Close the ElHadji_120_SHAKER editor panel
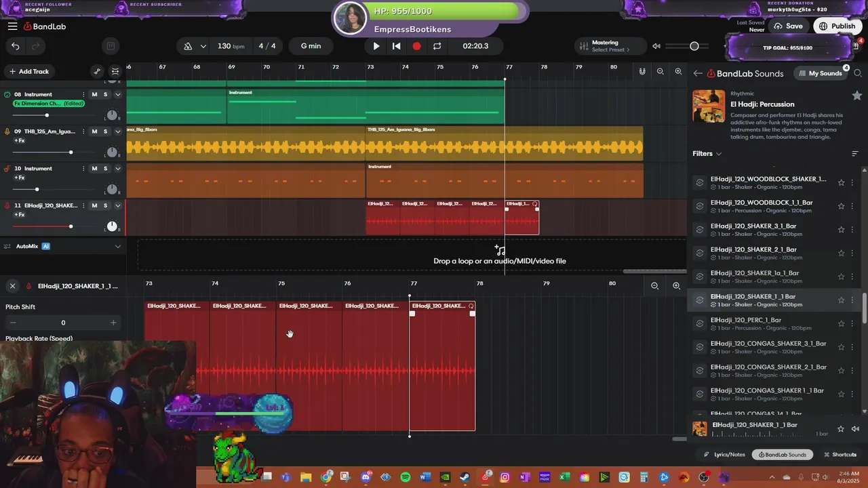The image size is (868, 488). pyautogui.click(x=12, y=286)
